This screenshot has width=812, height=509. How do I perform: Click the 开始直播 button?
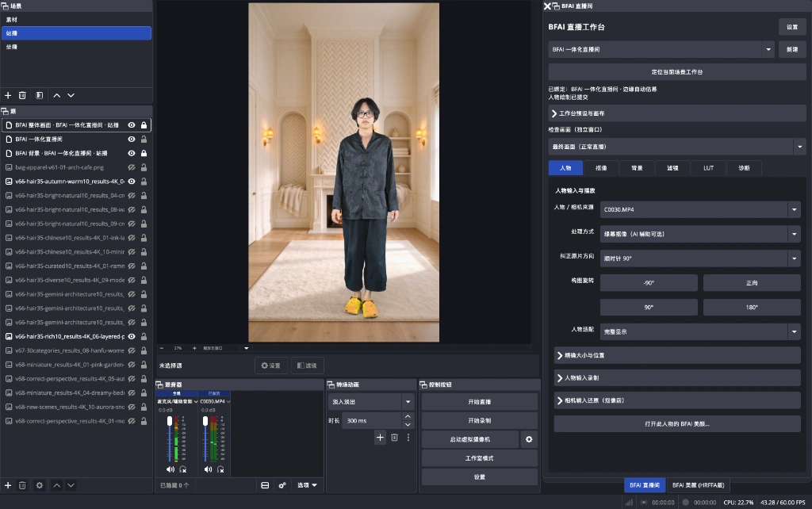480,402
